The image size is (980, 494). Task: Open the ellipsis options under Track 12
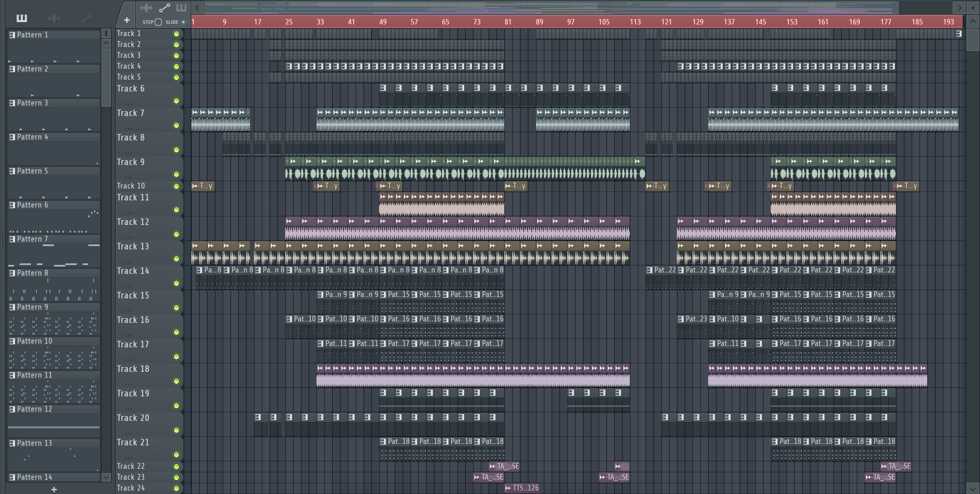pyautogui.click(x=129, y=237)
